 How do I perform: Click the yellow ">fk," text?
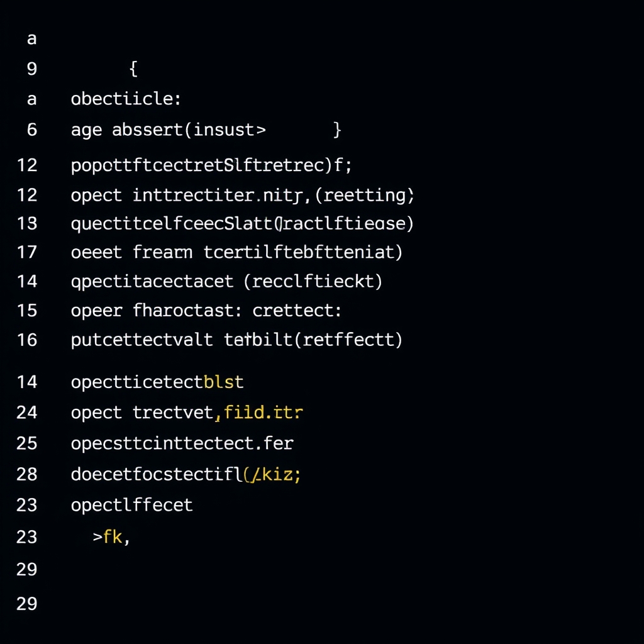111,537
